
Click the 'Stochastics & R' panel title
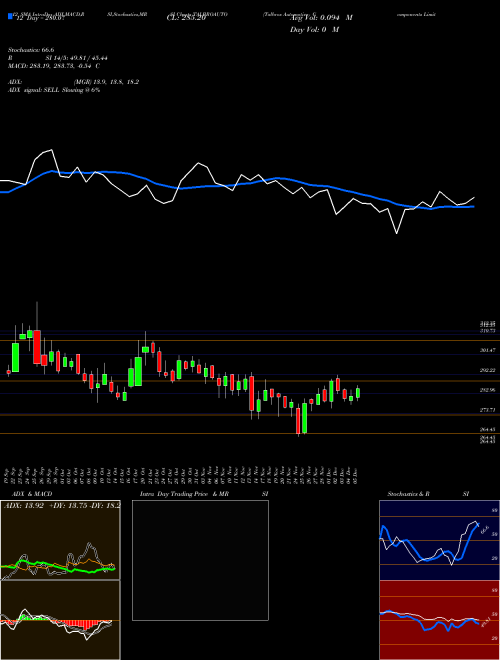[409, 494]
